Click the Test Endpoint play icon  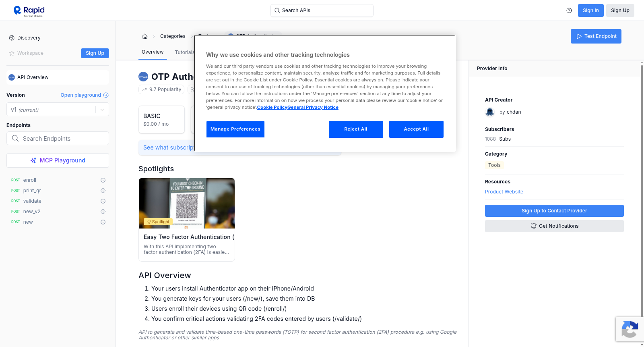579,36
